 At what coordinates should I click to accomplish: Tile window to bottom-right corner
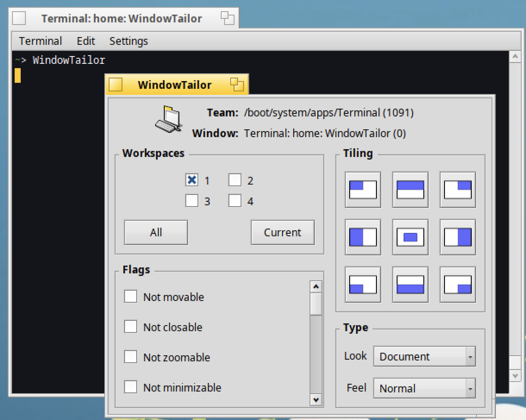[457, 285]
